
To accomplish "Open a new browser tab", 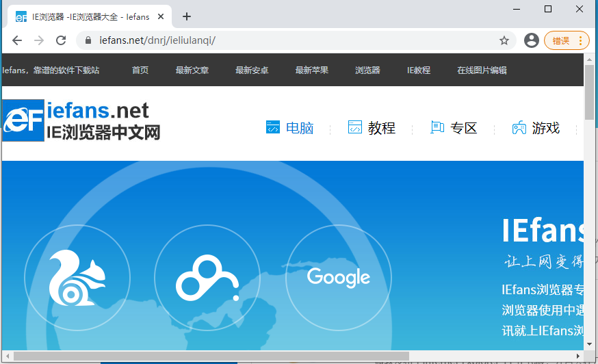I will (187, 16).
